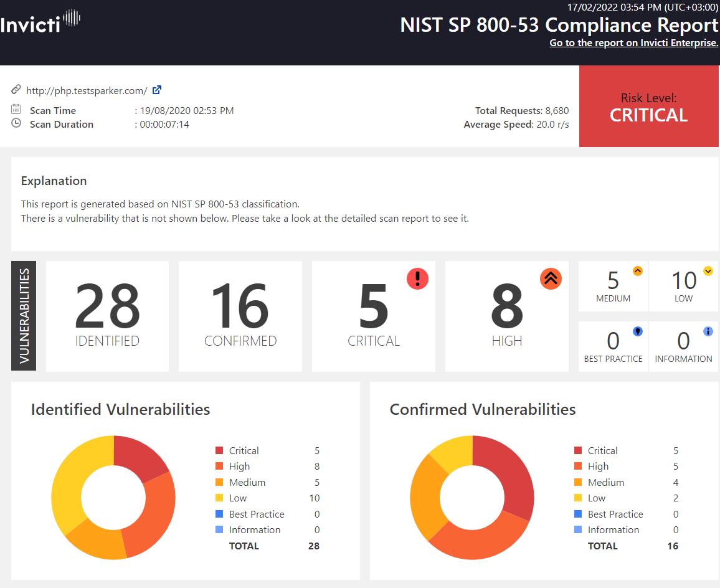Click Best Practice blue swatch in Identified legend
The width and height of the screenshot is (720, 588).
click(x=219, y=514)
